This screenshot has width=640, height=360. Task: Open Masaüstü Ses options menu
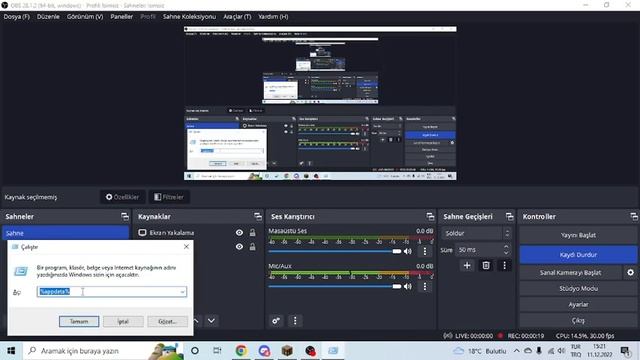pos(424,251)
